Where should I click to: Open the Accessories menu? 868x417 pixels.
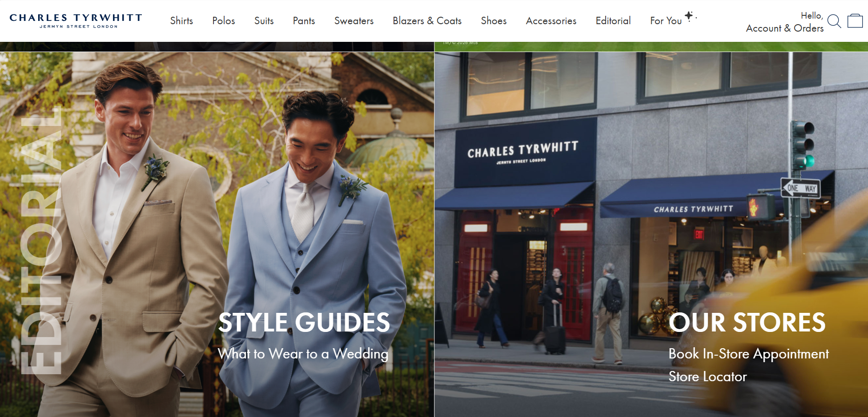(551, 21)
